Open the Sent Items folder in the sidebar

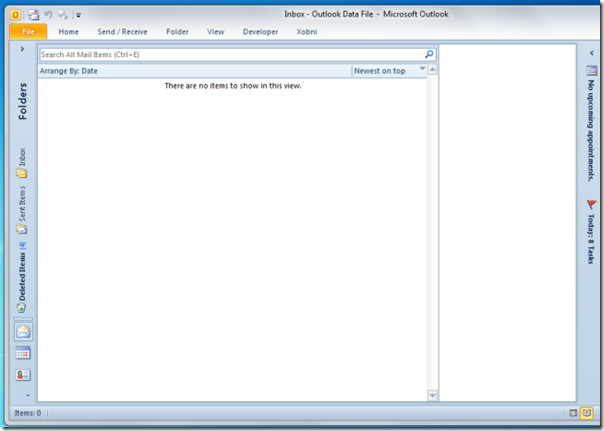pyautogui.click(x=22, y=210)
